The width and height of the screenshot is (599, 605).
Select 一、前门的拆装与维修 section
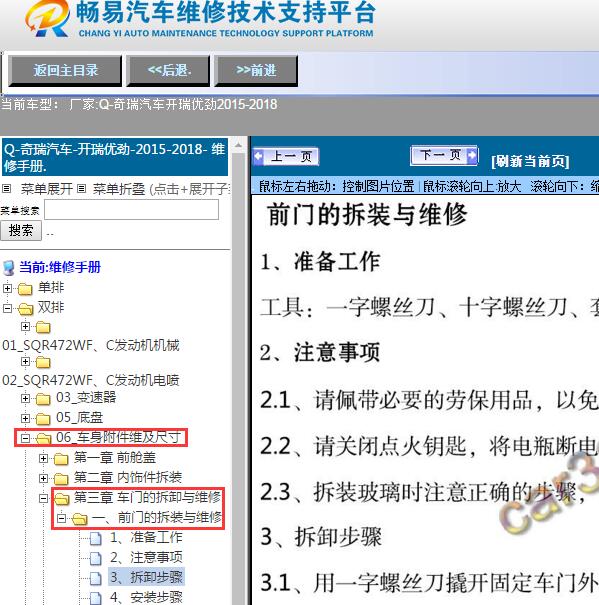point(157,517)
